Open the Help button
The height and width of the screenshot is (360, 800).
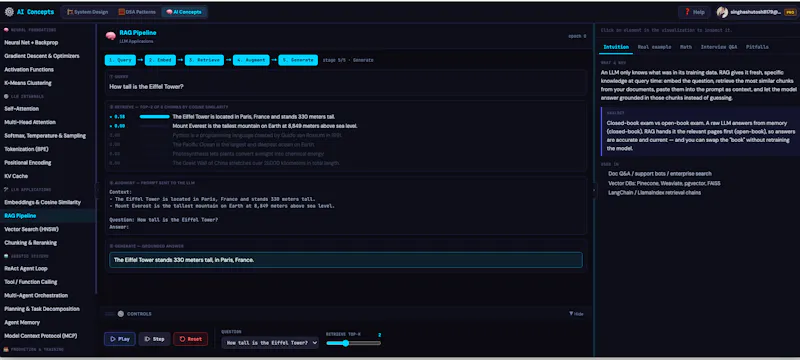pyautogui.click(x=694, y=12)
